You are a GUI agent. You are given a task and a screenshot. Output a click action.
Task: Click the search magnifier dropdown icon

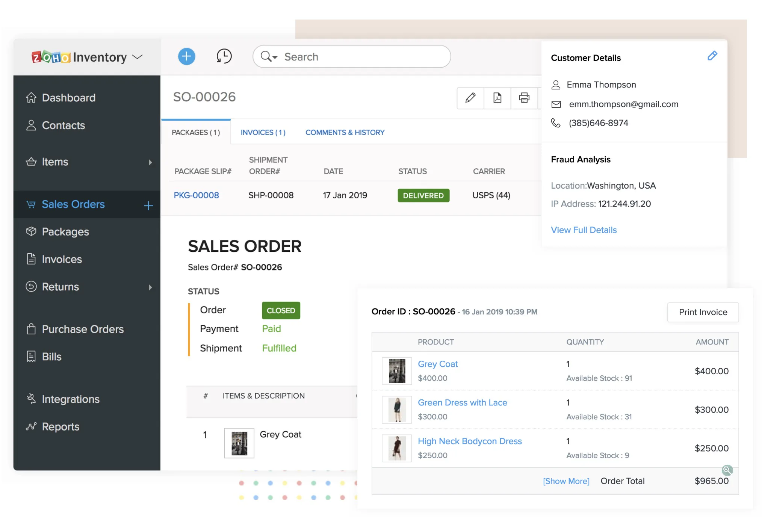point(269,56)
